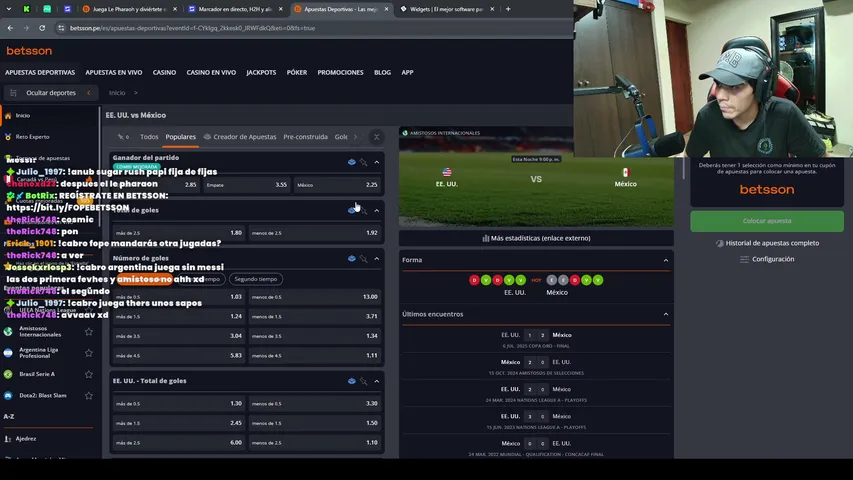The width and height of the screenshot is (853, 480).
Task: Open the Casino menu item
Action: coord(164,72)
